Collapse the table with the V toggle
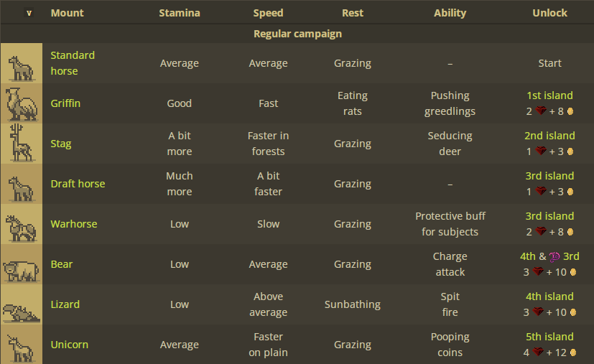 29,13
